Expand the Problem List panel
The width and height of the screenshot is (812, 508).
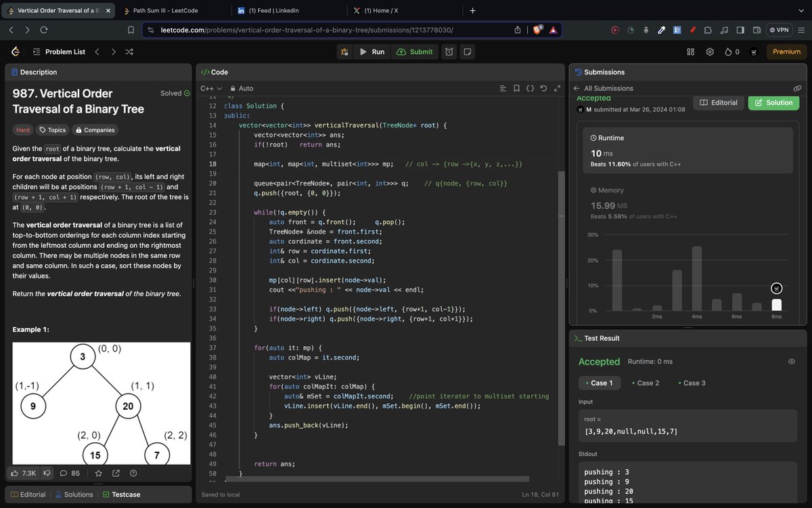pyautogui.click(x=59, y=51)
